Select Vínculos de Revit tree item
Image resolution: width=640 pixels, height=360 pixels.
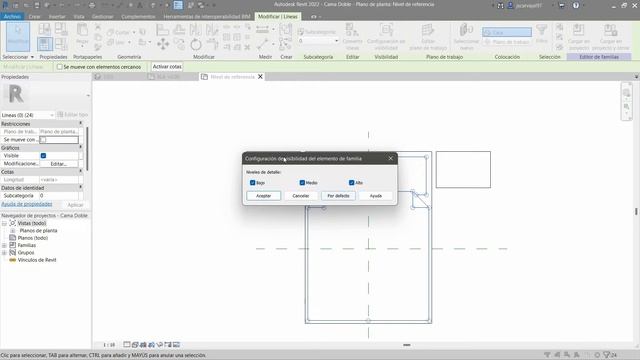37,260
